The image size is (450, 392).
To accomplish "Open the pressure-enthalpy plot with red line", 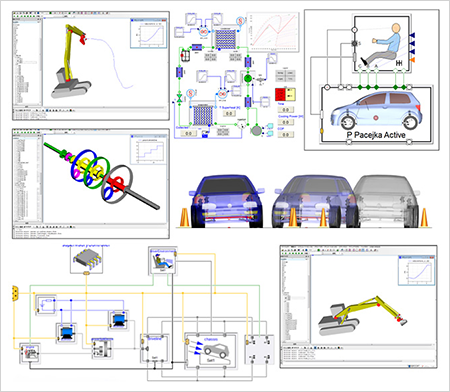I will tap(273, 32).
